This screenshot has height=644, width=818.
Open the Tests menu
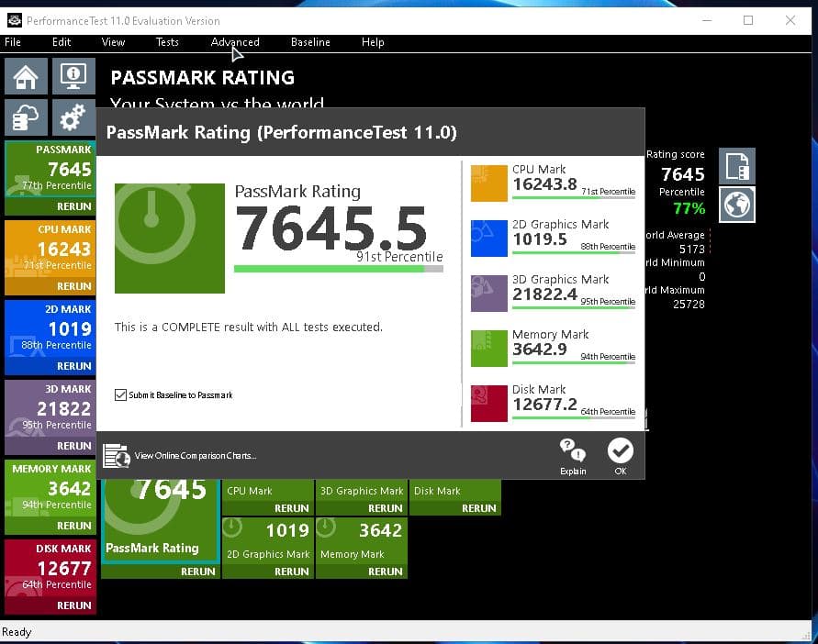pos(167,42)
